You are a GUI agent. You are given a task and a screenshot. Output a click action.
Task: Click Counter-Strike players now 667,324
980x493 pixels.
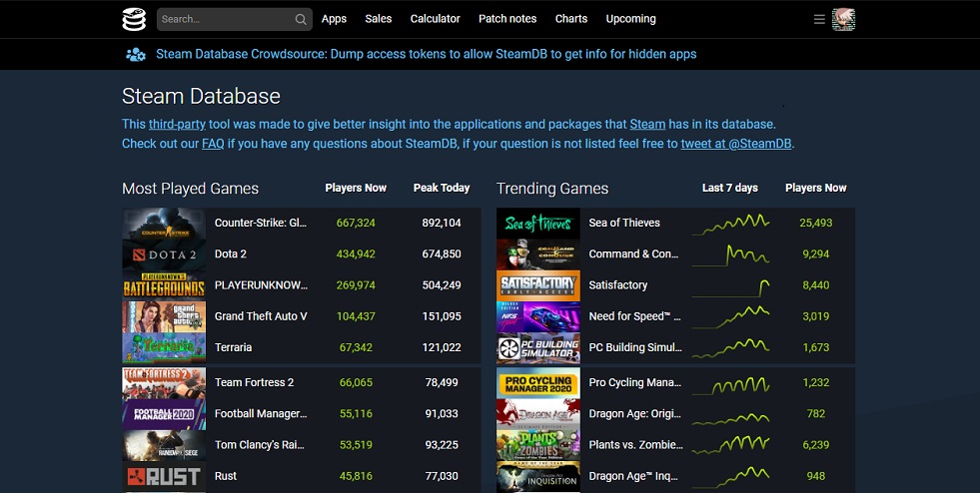tap(356, 223)
